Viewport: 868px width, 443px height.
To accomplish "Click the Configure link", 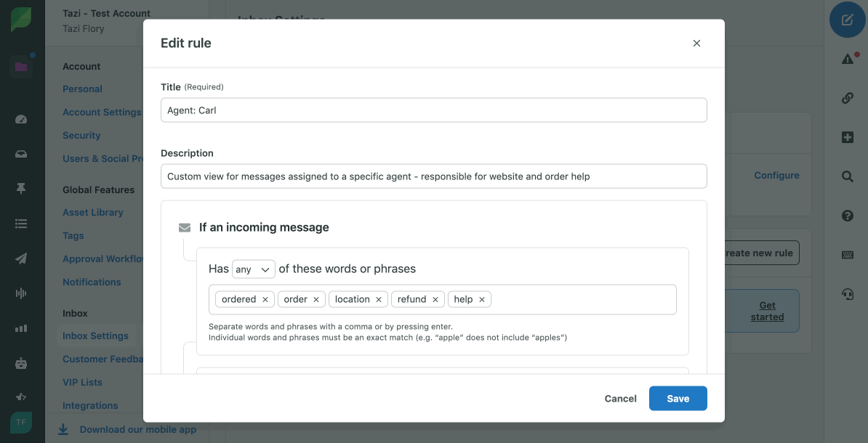I will [776, 175].
